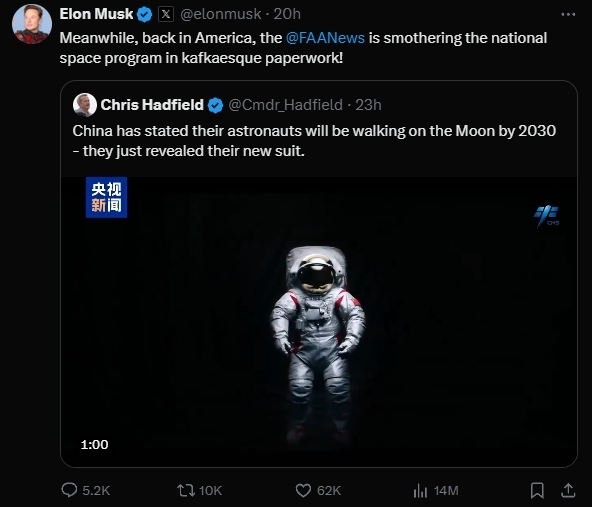Viewport: 592px width, 507px height.
Task: Open the @Cmdr_Hadfield handle link
Action: pos(285,105)
